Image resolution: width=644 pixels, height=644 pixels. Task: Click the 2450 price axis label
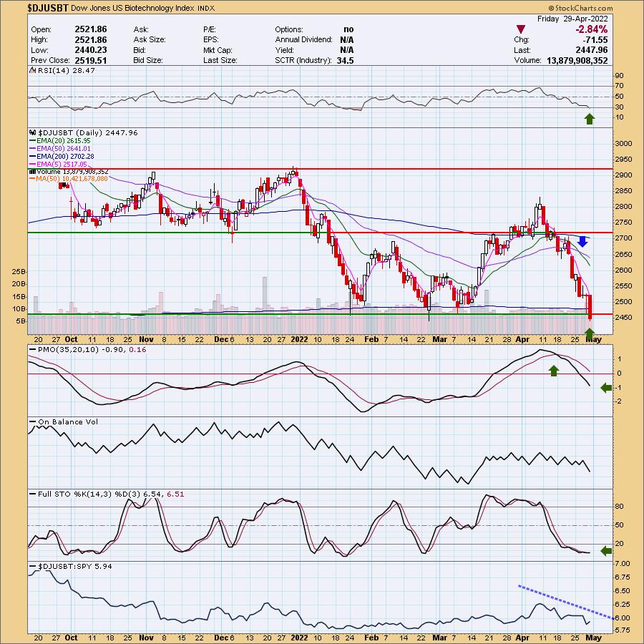click(x=623, y=318)
